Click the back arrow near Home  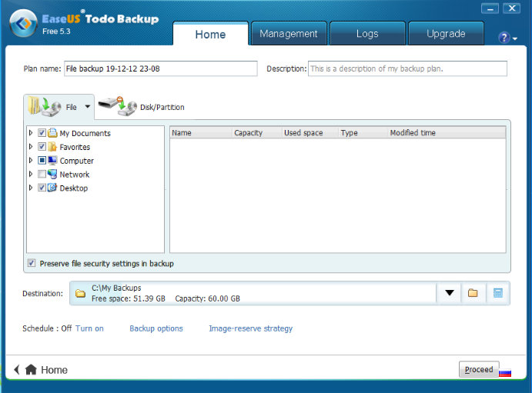click(x=17, y=369)
